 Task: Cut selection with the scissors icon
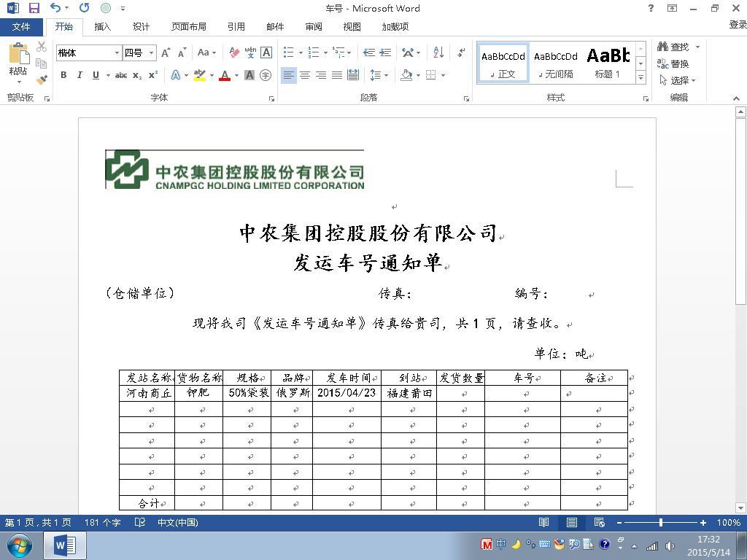42,47
